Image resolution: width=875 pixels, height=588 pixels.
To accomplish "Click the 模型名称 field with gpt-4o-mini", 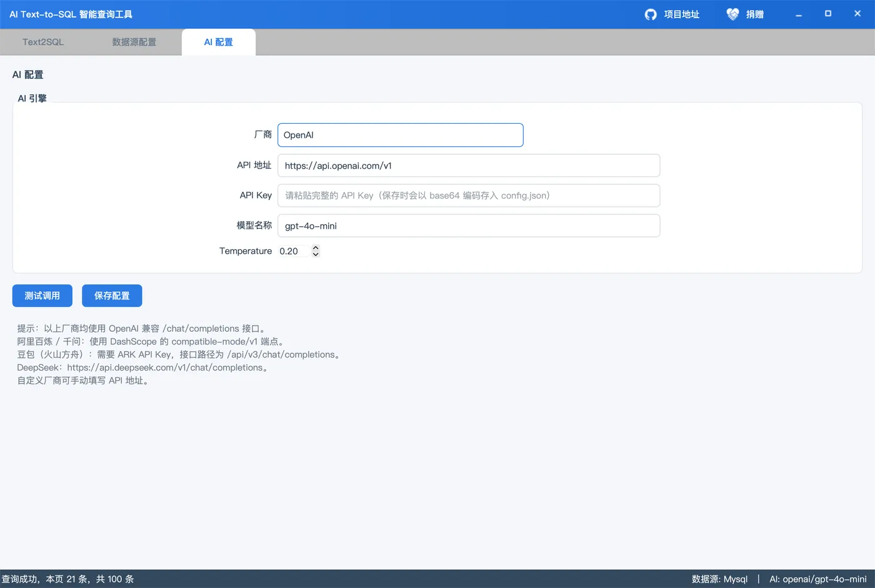I will pyautogui.click(x=469, y=226).
